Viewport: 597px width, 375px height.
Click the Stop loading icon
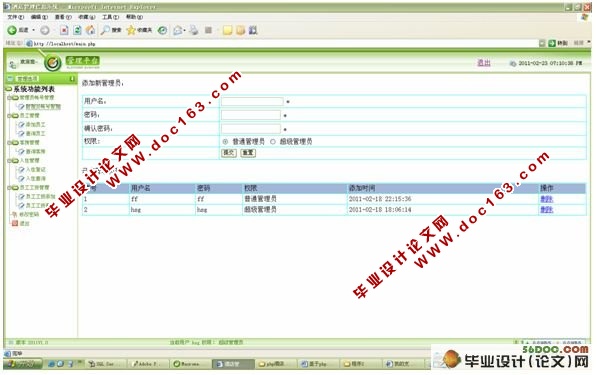click(x=64, y=30)
